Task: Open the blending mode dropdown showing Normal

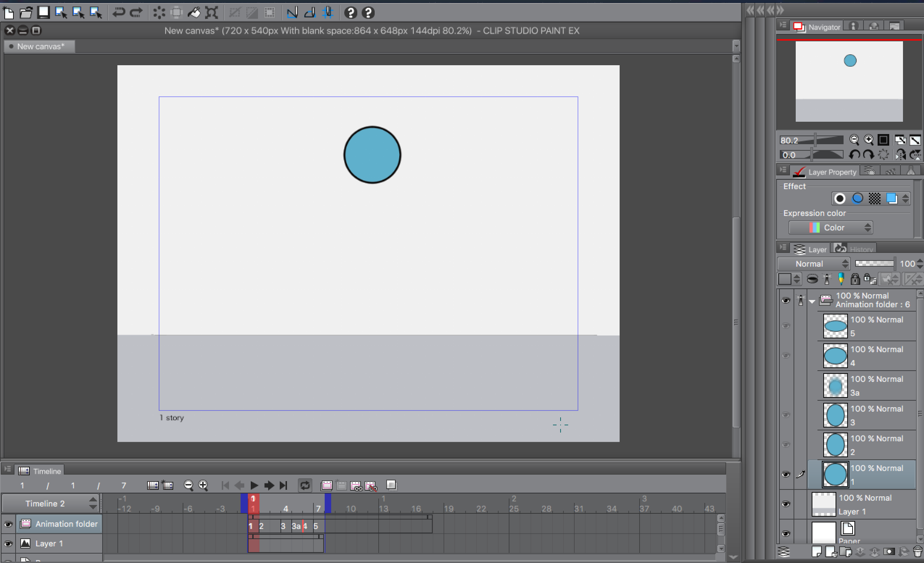Action: [813, 263]
